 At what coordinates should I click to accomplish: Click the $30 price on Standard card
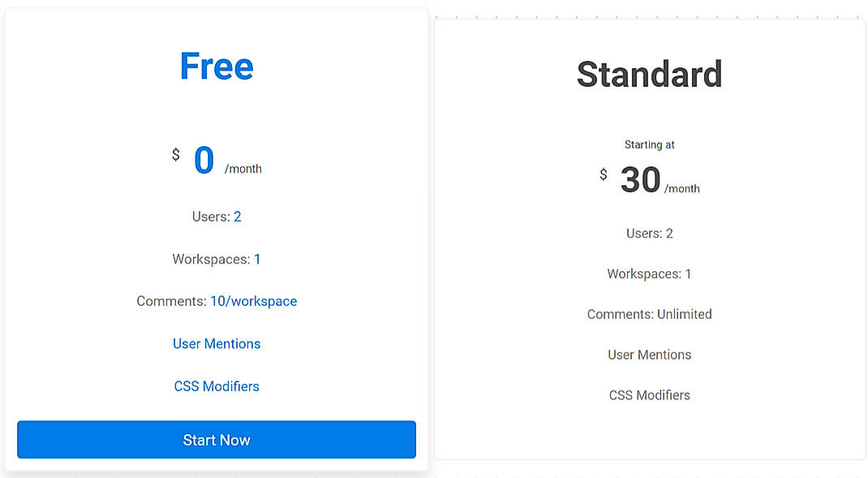click(x=638, y=180)
